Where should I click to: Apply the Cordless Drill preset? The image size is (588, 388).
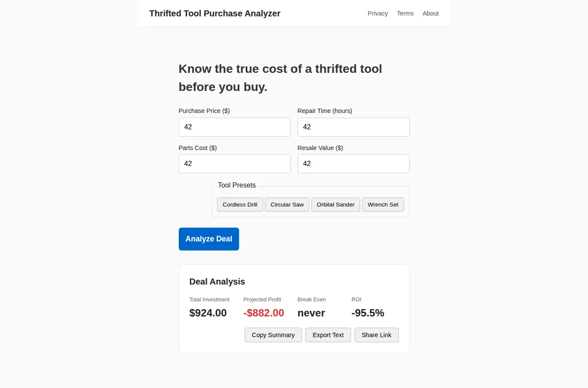pyautogui.click(x=240, y=205)
